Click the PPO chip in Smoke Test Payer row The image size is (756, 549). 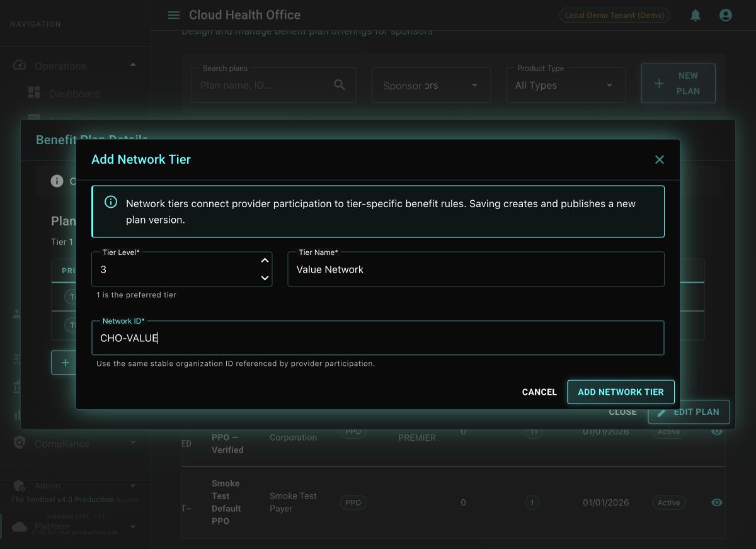click(353, 502)
